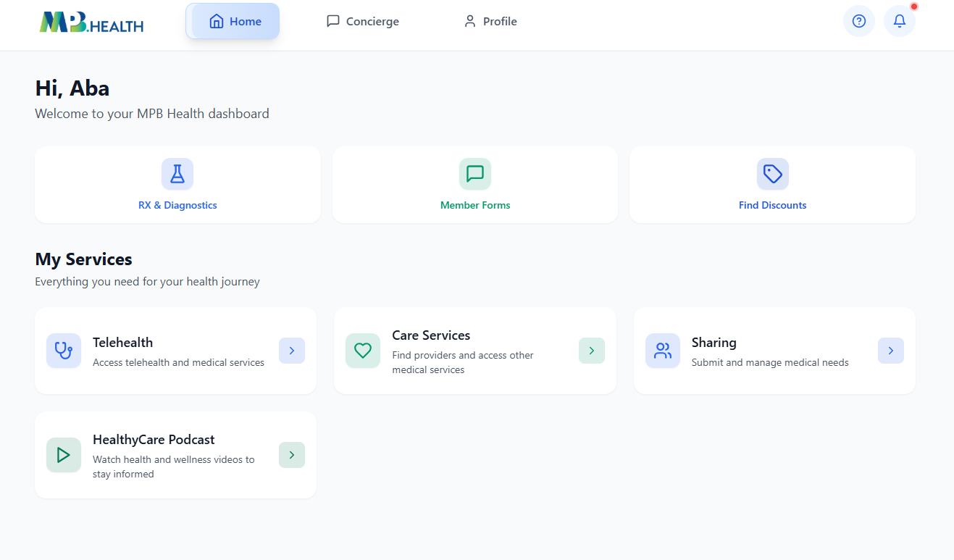Click the Find Discounts tag icon
The image size is (954, 560).
point(772,174)
